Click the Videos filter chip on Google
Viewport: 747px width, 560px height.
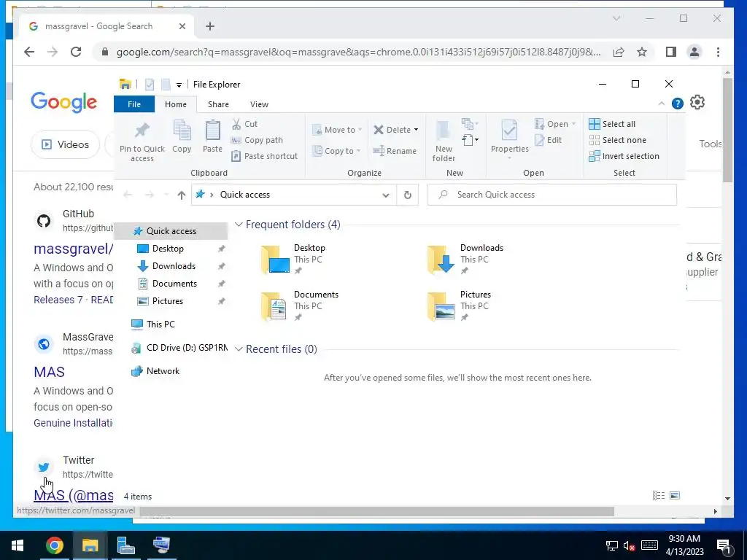(x=65, y=144)
